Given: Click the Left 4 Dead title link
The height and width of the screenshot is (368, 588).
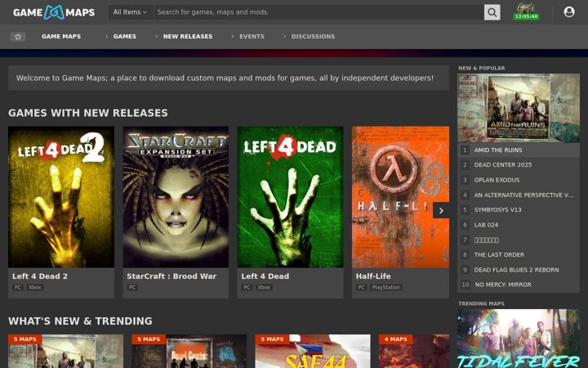Looking at the screenshot, I should [x=265, y=276].
